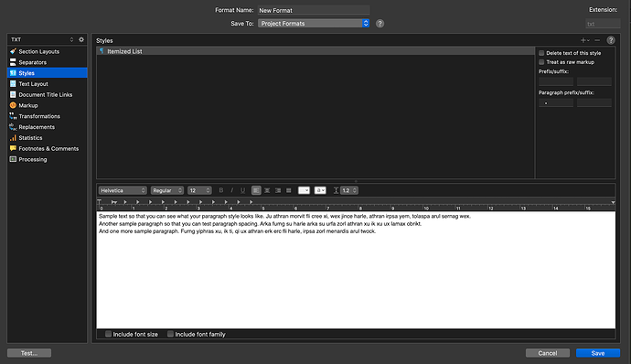
Task: Select Styles in the sidebar
Action: click(47, 73)
